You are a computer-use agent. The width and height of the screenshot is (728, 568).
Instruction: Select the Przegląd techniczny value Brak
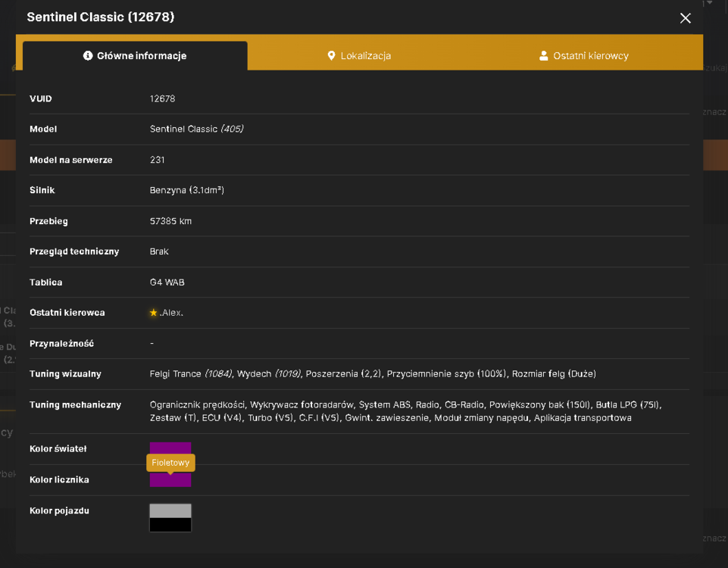point(159,251)
